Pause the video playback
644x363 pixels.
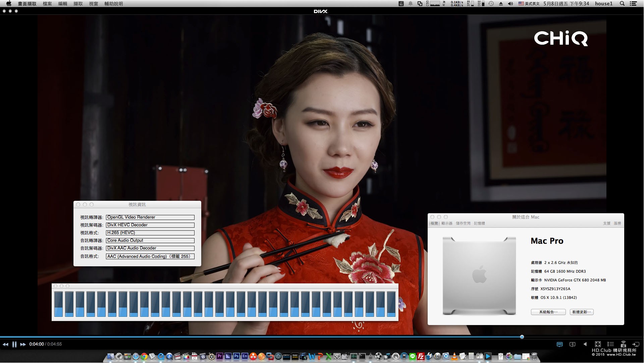pyautogui.click(x=14, y=345)
